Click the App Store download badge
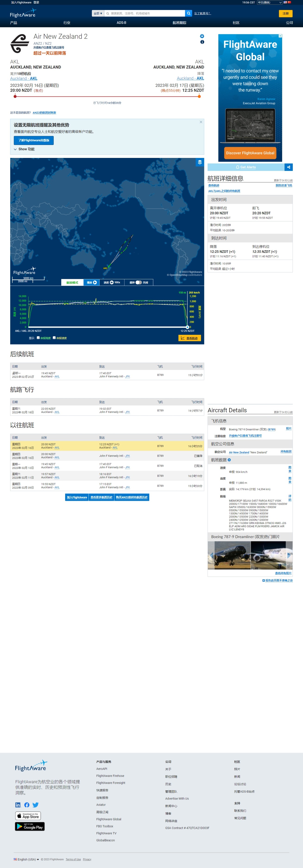Screen dimensions: 303x868 point(28,816)
